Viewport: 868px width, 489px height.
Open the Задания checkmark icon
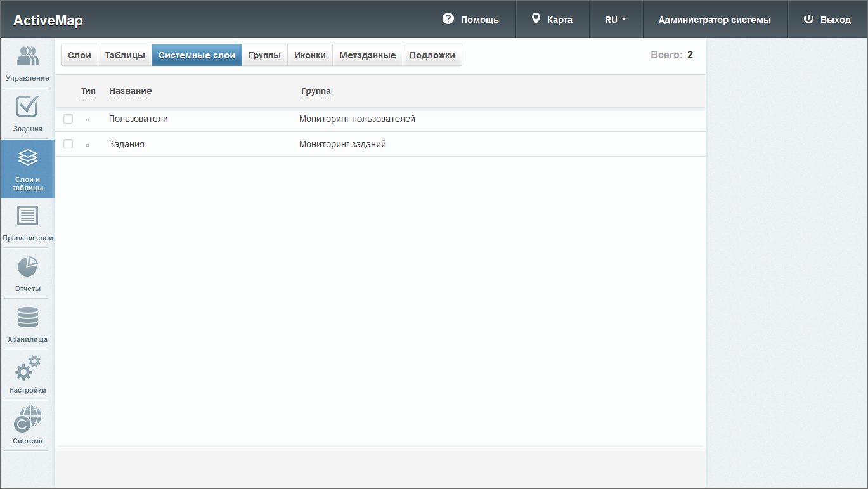[27, 108]
